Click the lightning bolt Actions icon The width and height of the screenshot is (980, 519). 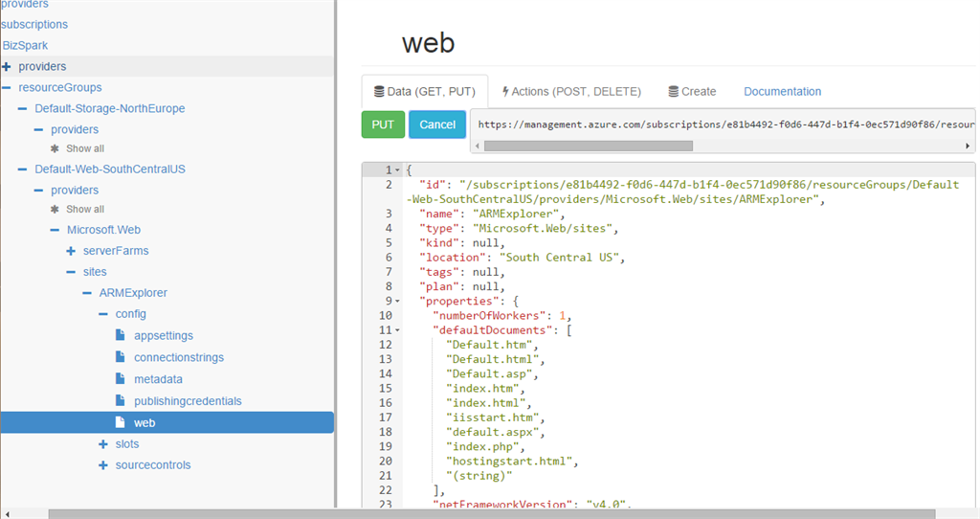[x=505, y=92]
